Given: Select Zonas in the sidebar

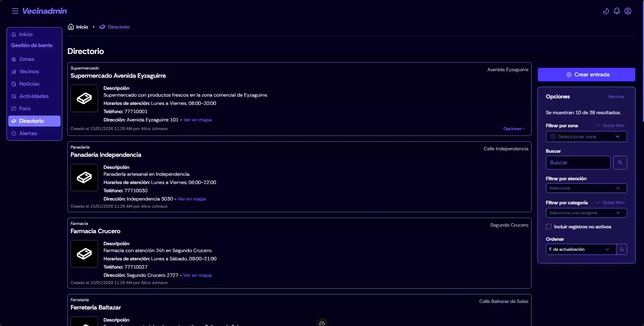Looking at the screenshot, I should tap(26, 59).
